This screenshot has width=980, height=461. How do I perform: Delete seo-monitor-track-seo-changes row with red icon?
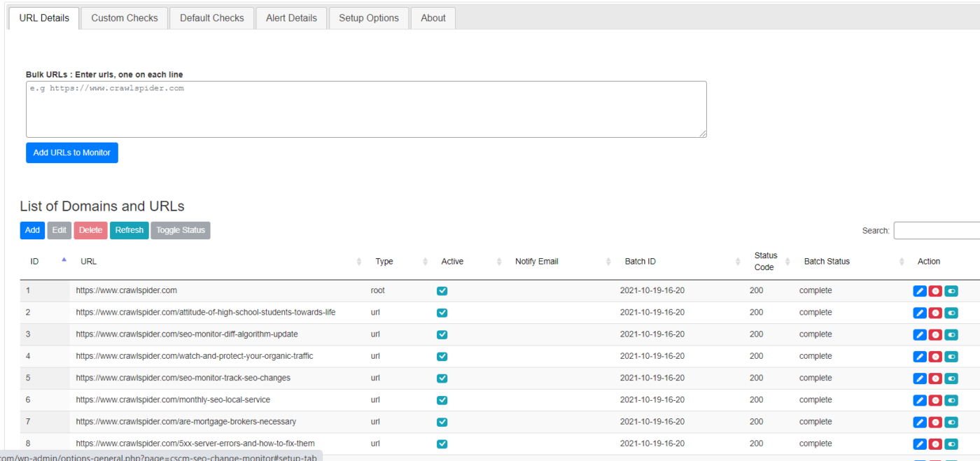click(935, 378)
